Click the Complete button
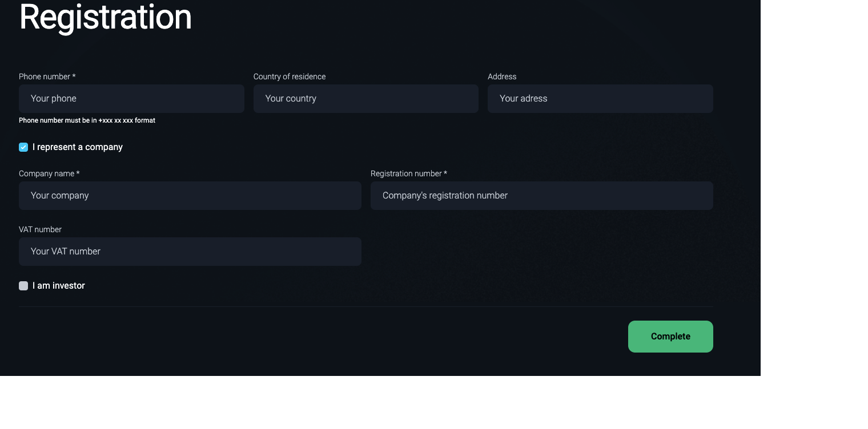The height and width of the screenshot is (429, 868). pyautogui.click(x=670, y=337)
